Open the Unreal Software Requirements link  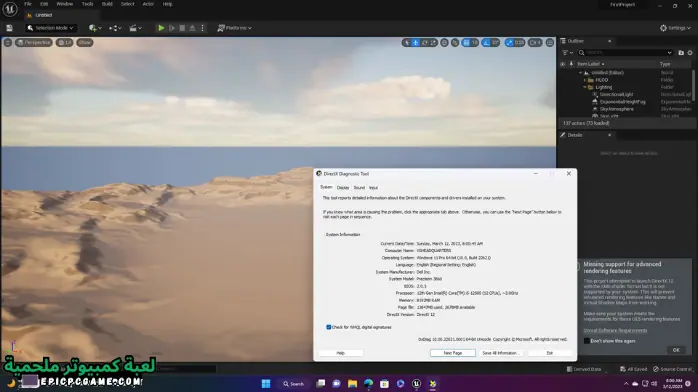click(x=615, y=330)
